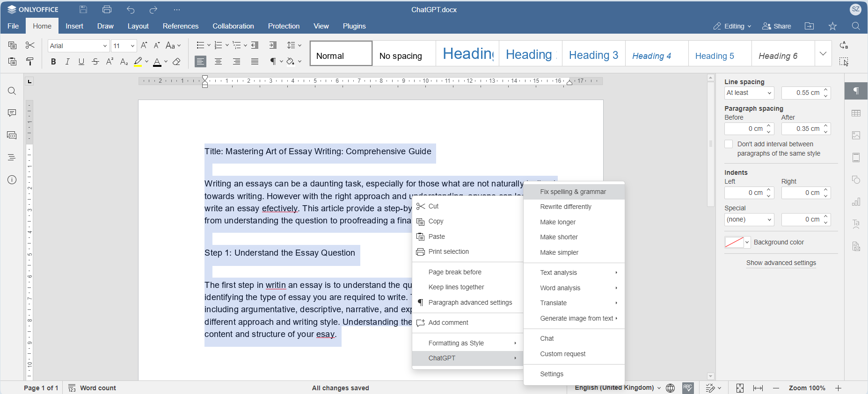Viewport: 868px width, 394px height.
Task: Toggle spell checking in status bar
Action: click(688, 388)
